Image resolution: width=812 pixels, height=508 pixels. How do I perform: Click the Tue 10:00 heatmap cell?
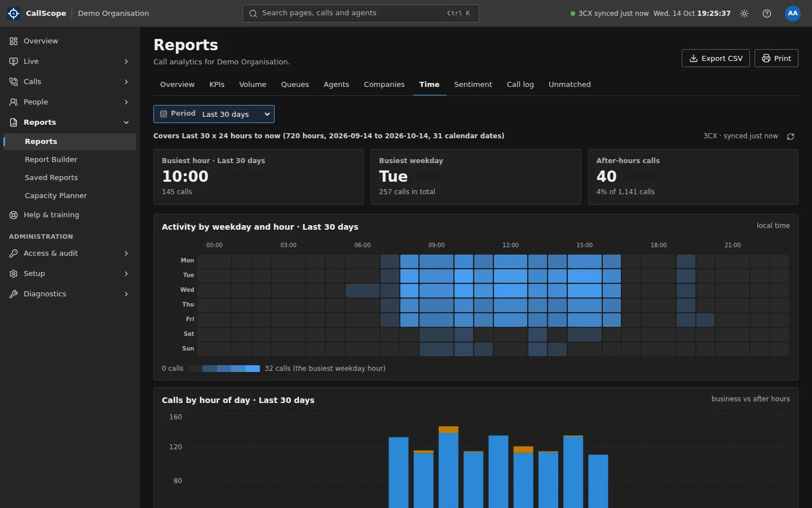pyautogui.click(x=464, y=275)
